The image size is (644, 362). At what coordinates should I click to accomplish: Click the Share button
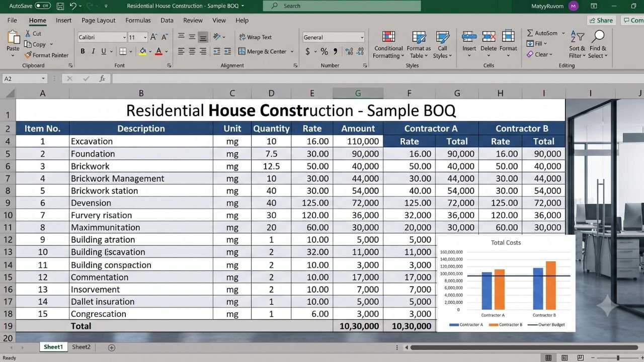[x=601, y=21]
